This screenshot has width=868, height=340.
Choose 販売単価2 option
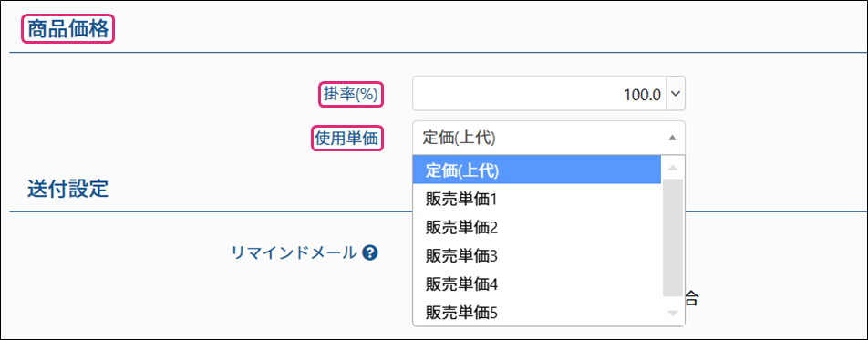[x=537, y=227]
